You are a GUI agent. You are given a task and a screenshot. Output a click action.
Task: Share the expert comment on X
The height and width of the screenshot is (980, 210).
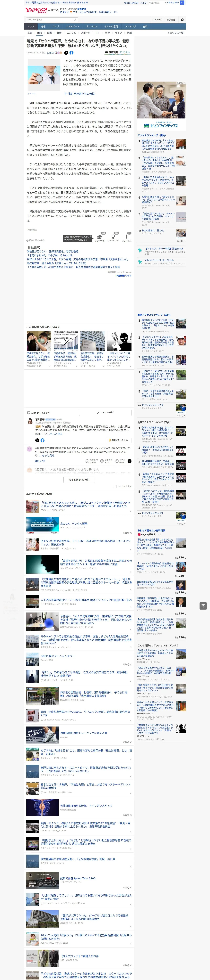pos(37,440)
